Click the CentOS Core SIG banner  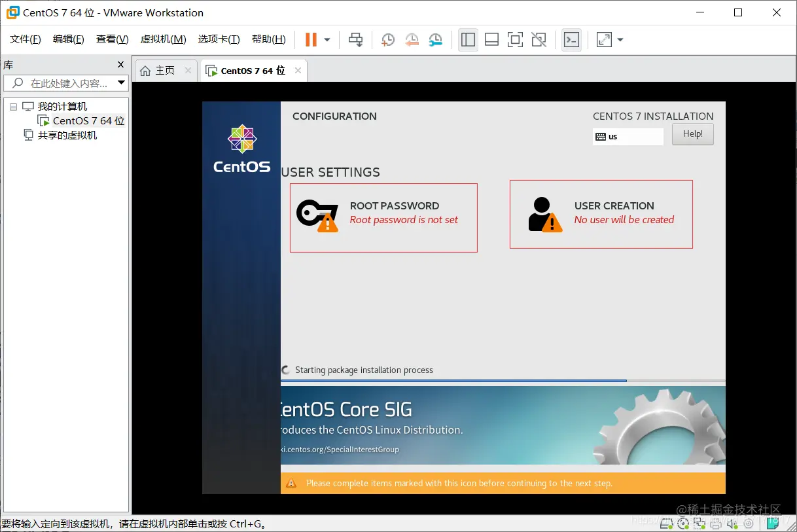click(503, 425)
